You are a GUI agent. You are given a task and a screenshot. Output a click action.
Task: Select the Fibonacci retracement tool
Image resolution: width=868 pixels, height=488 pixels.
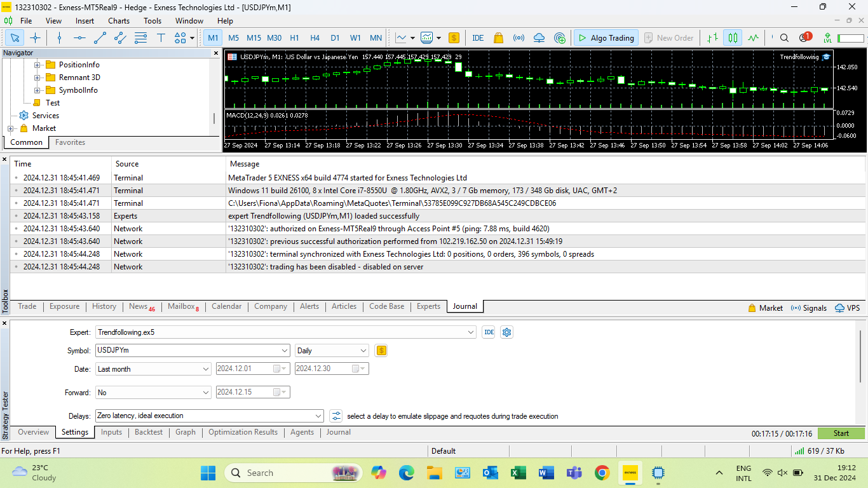(140, 38)
